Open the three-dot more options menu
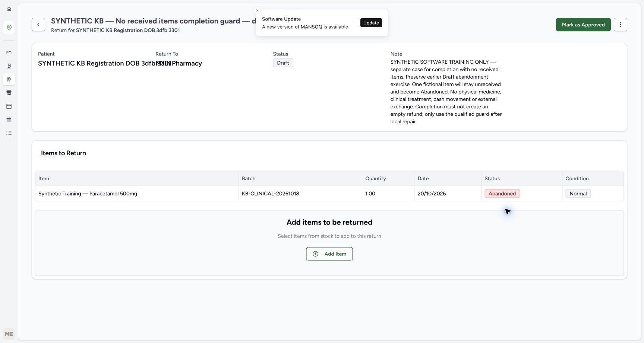Image resolution: width=644 pixels, height=343 pixels. (x=621, y=25)
